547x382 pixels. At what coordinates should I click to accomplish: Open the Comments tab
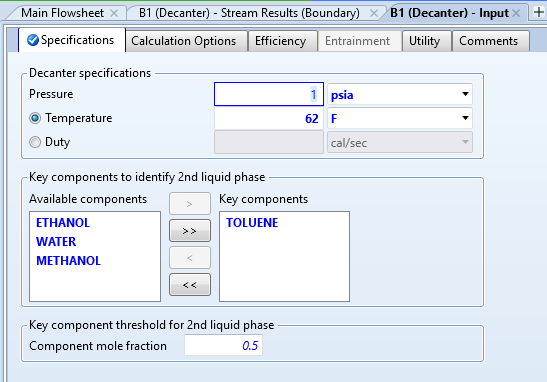coord(491,41)
